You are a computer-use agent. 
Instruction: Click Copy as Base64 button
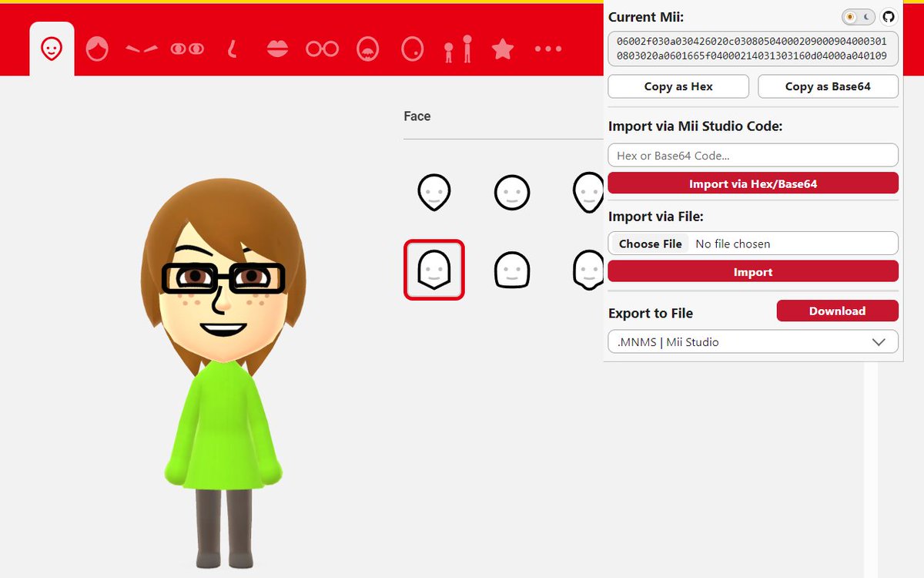tap(828, 86)
